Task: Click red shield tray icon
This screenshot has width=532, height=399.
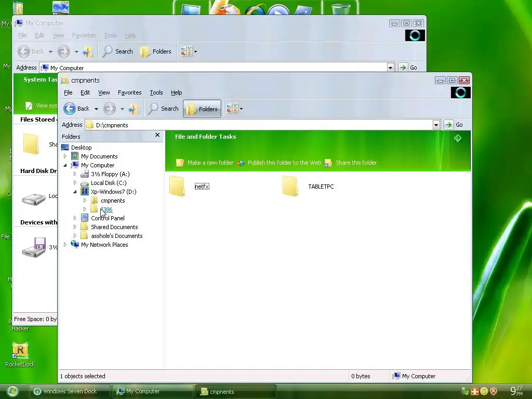Action: [494, 392]
